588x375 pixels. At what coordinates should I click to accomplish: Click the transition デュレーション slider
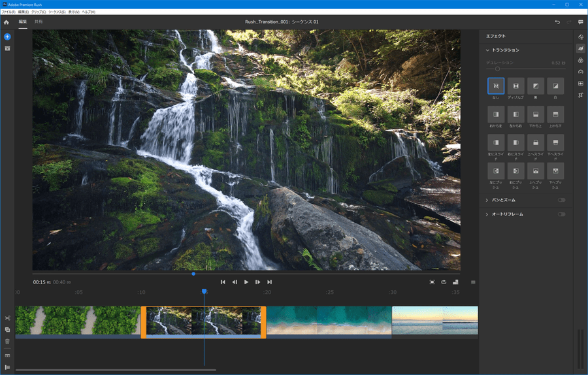coord(497,69)
